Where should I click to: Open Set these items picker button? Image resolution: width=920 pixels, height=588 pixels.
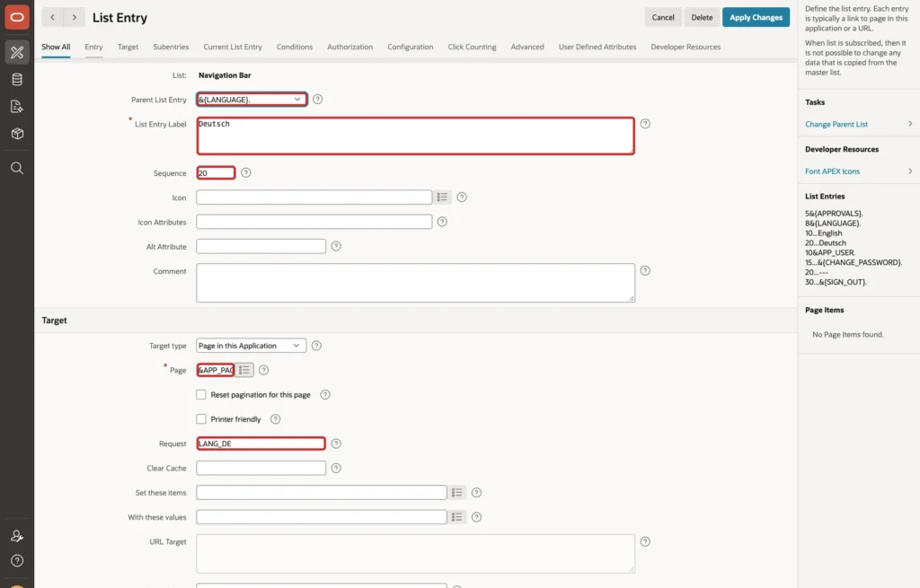[456, 493]
